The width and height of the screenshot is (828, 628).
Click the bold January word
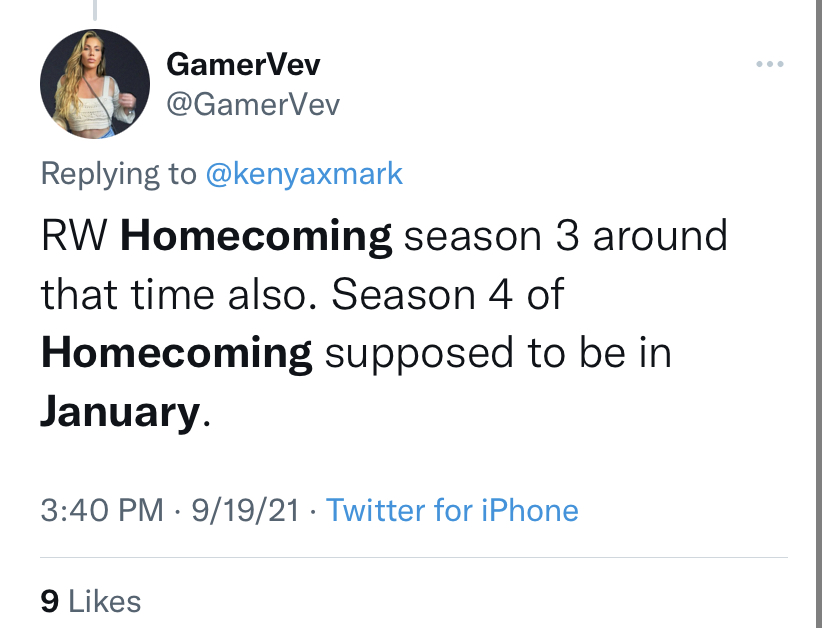click(120, 413)
